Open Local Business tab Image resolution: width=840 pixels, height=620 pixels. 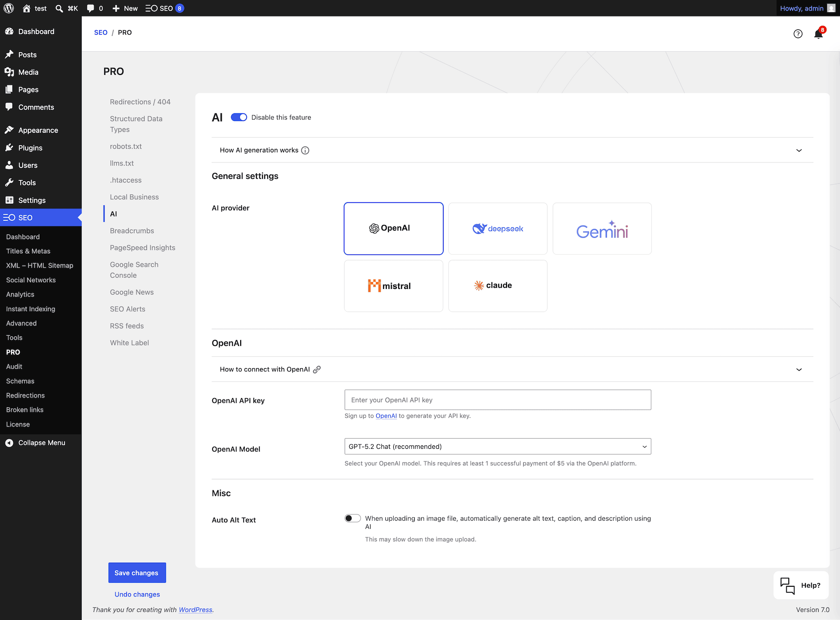click(134, 197)
